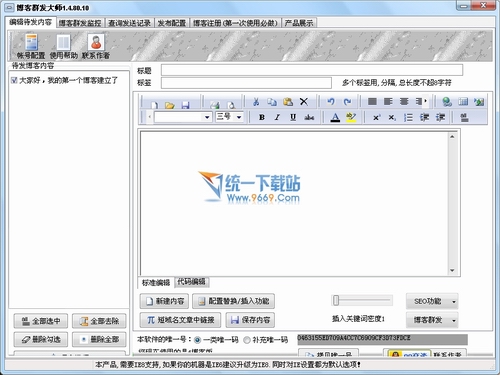Click the print preview icon
500x375 pixels.
(x=231, y=104)
